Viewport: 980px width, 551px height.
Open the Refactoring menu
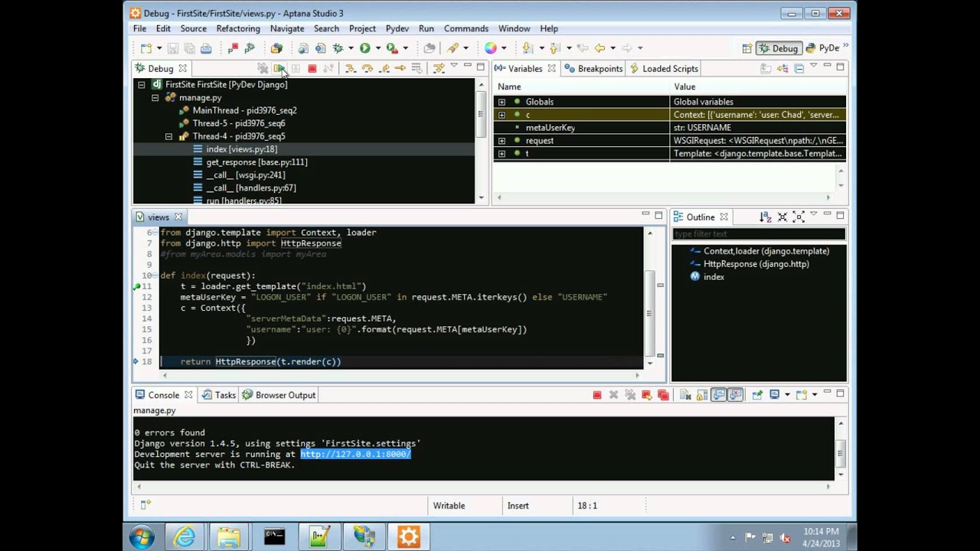click(x=238, y=28)
